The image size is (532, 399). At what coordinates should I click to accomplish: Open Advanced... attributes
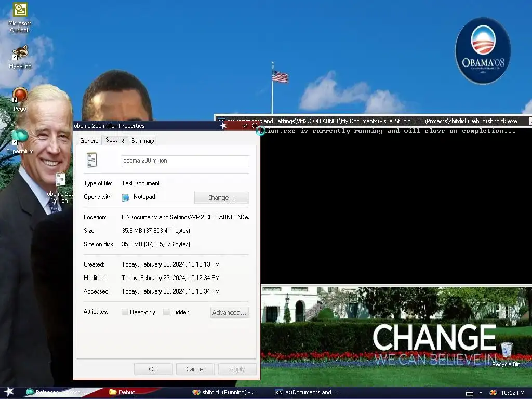229,312
